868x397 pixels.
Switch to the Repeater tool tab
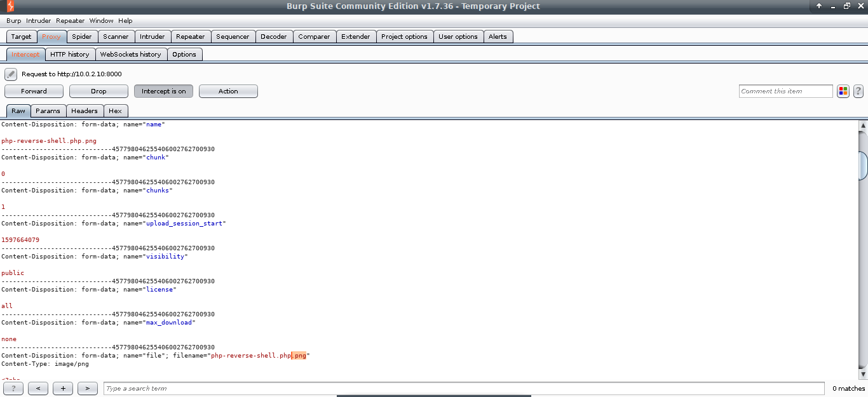pyautogui.click(x=191, y=37)
